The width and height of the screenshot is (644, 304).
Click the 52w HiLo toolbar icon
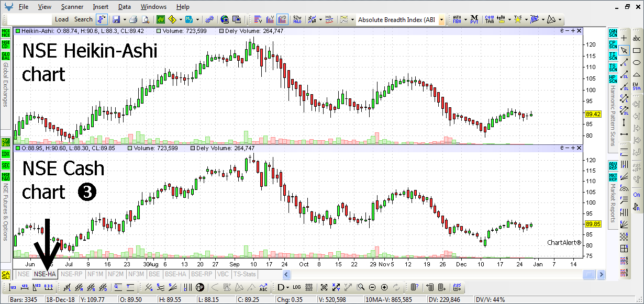pyautogui.click(x=297, y=20)
